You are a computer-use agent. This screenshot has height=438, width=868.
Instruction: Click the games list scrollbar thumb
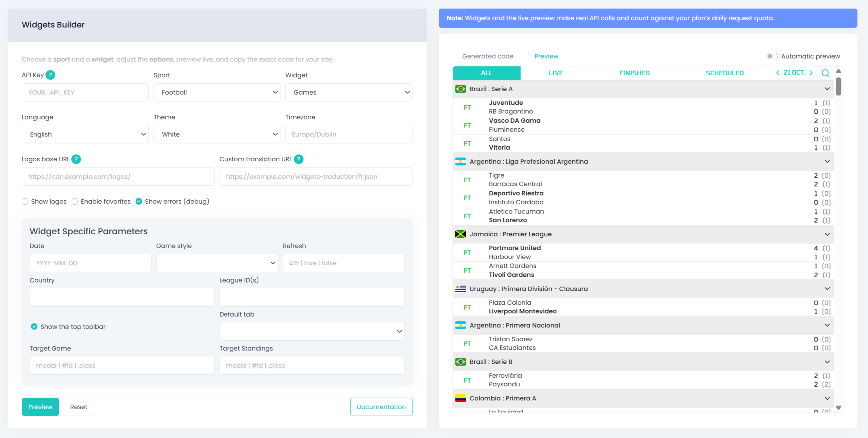click(838, 86)
